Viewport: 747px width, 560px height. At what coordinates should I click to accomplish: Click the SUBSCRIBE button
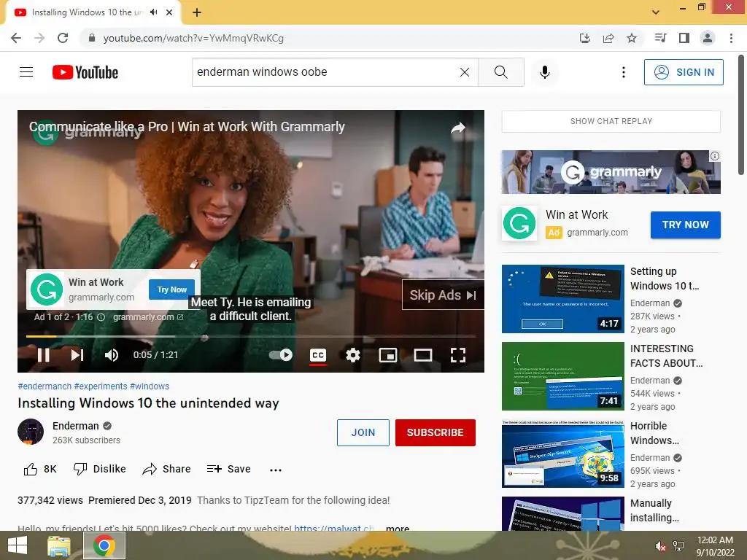(x=435, y=432)
